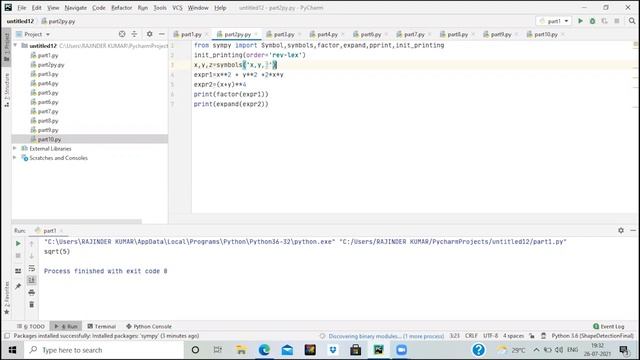
Task: Hide the Project tool window
Action: tap(162, 34)
